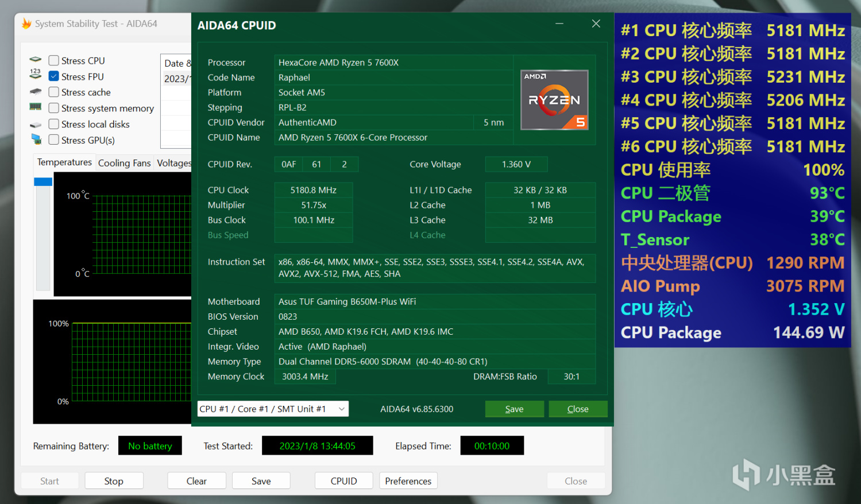Click the Start button in Stability Test
The width and height of the screenshot is (861, 504).
point(49,481)
